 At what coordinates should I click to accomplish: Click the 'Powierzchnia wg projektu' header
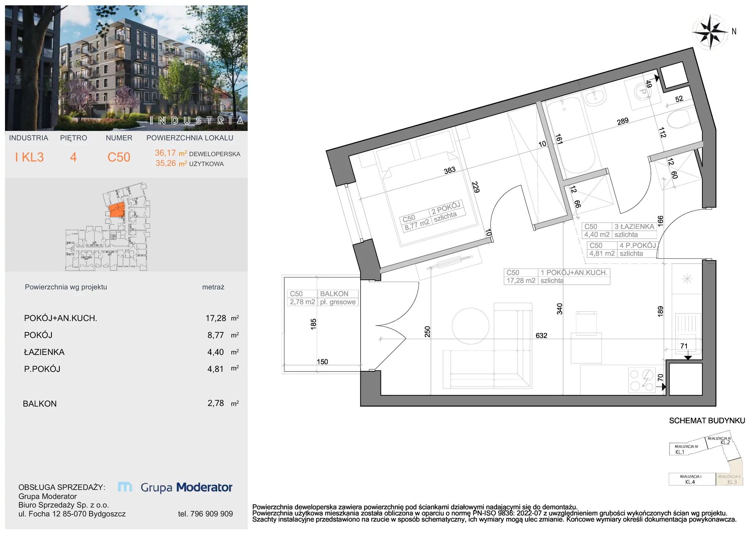click(x=66, y=287)
